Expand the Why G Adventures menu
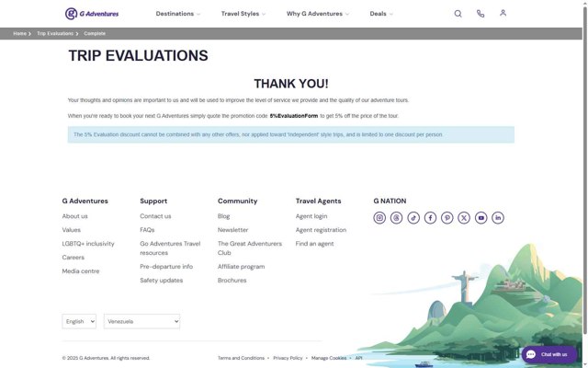This screenshot has width=588, height=368. click(318, 14)
